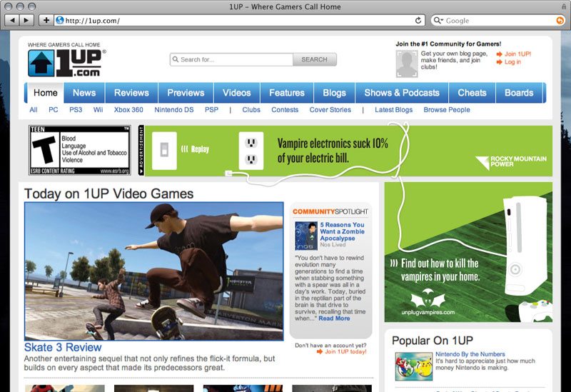Click the Log in link
571x392 pixels.
click(x=512, y=62)
